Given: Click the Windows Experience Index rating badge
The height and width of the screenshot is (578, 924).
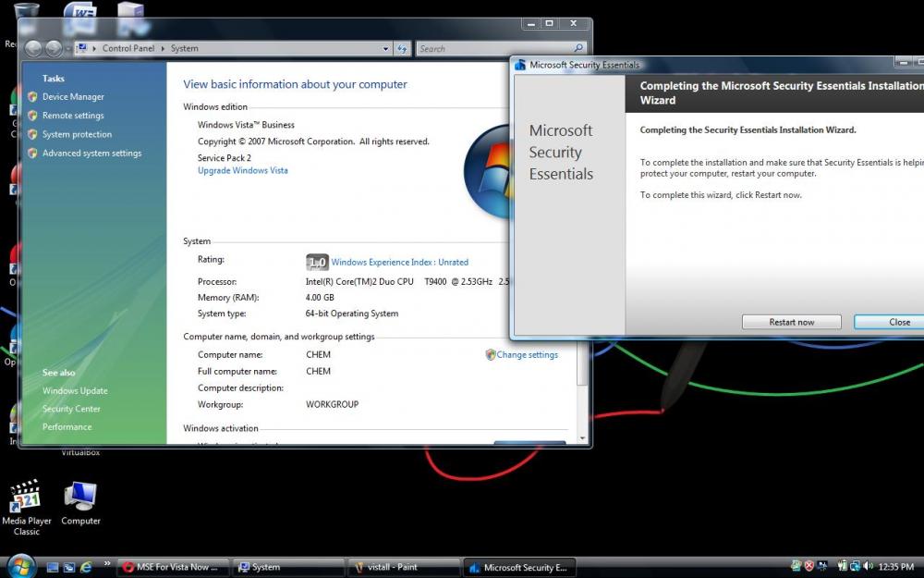Looking at the screenshot, I should 317,262.
